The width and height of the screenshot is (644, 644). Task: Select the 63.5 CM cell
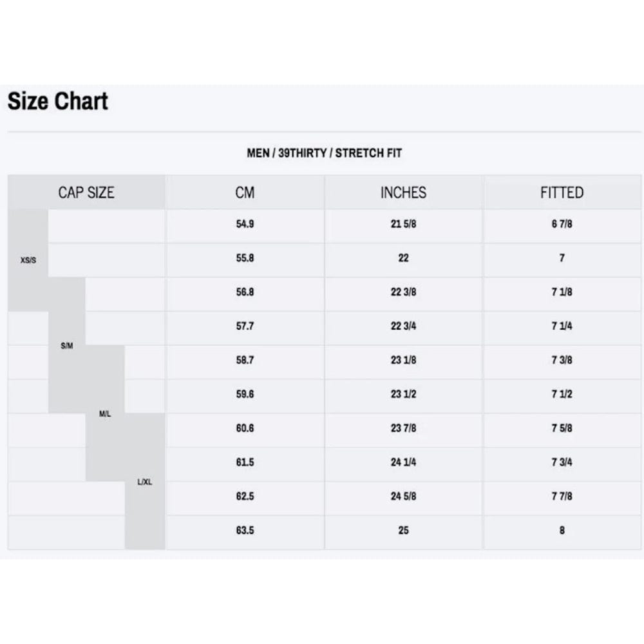coord(245,531)
